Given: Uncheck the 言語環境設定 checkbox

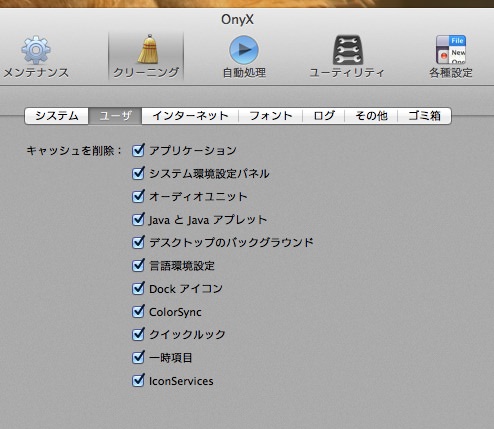Looking at the screenshot, I should [x=138, y=266].
